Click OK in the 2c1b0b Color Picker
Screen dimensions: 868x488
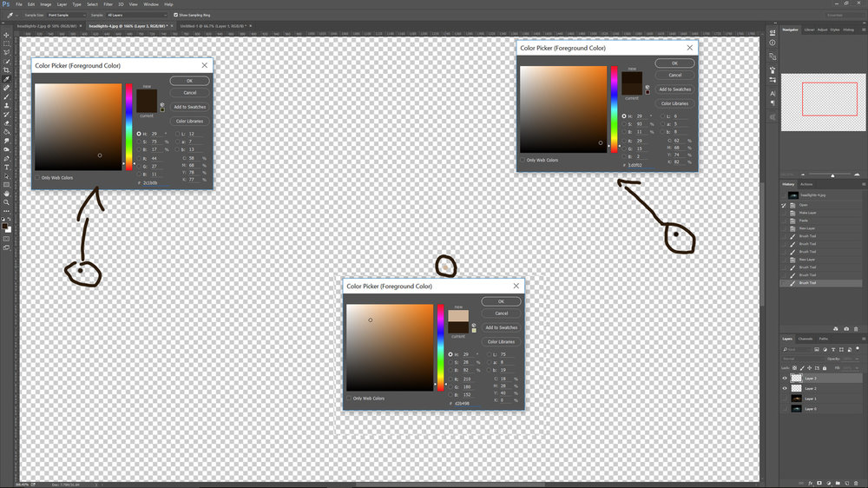[189, 81]
